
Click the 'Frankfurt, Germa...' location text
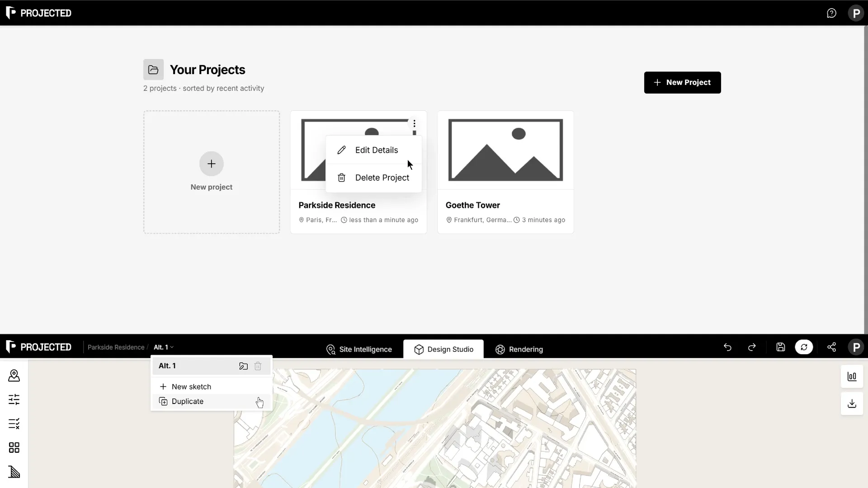(x=482, y=220)
